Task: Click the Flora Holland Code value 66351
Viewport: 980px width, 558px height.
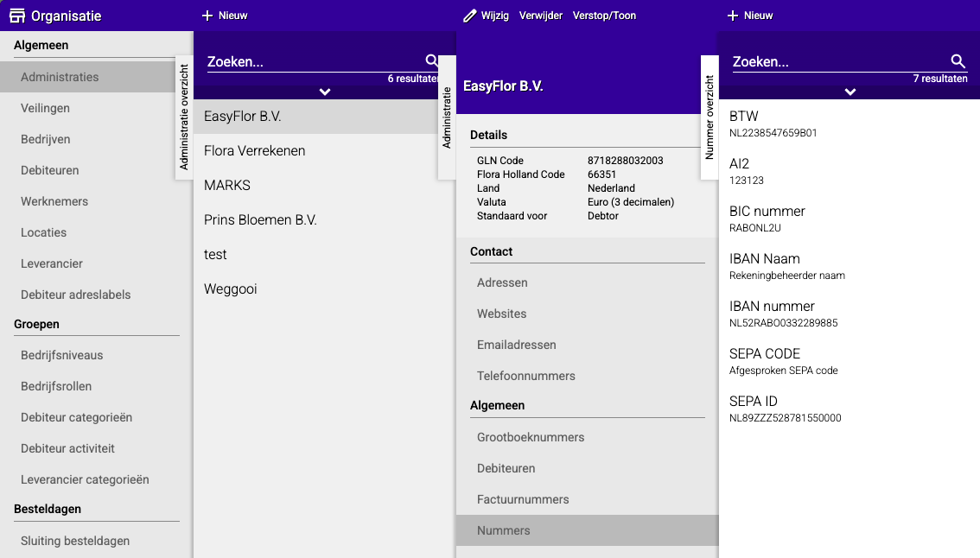Action: pyautogui.click(x=601, y=174)
